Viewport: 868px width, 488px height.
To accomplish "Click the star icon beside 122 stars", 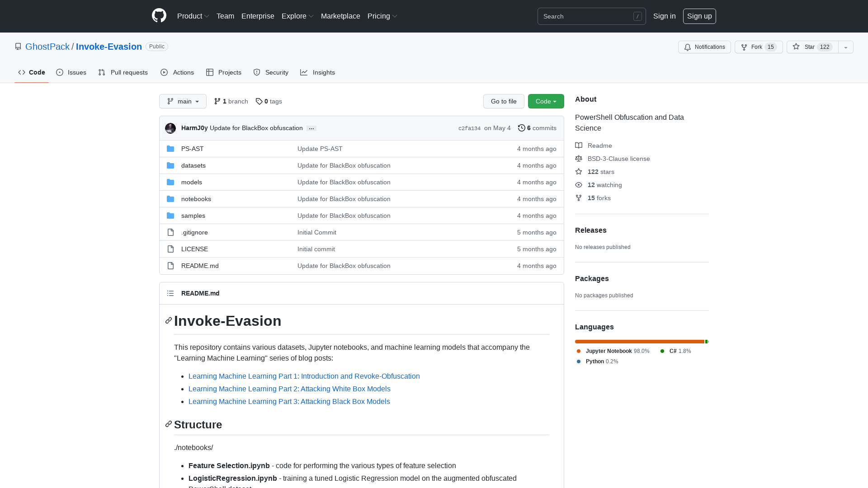I will (579, 172).
